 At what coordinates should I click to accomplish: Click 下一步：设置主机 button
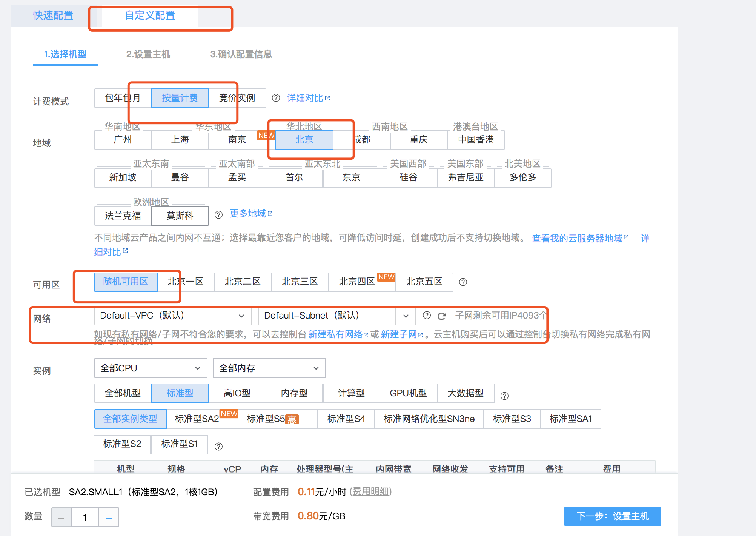(x=612, y=516)
